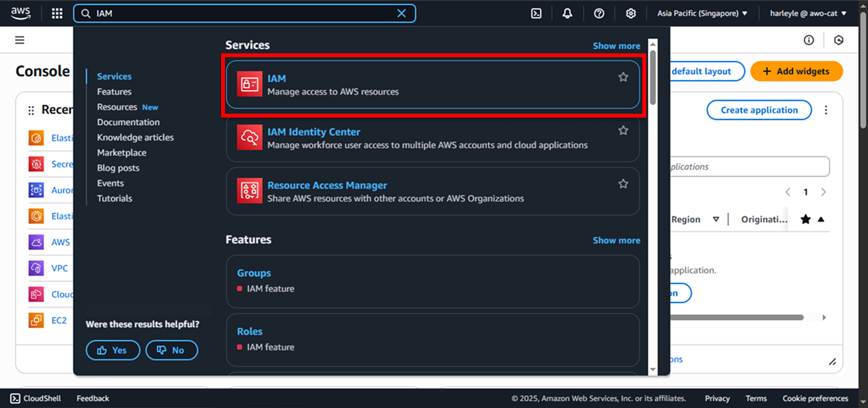Click the EC2 icon in recently visited
The width and height of the screenshot is (868, 408).
click(36, 320)
